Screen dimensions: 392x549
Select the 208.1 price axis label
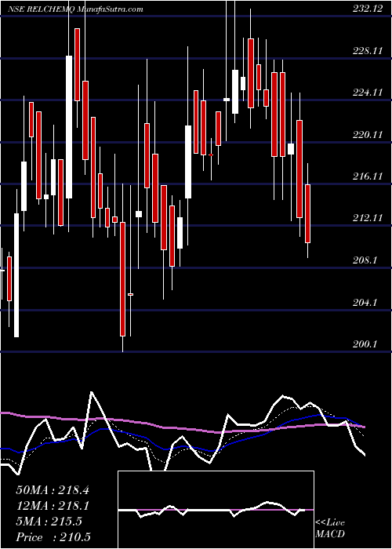pyautogui.click(x=365, y=260)
